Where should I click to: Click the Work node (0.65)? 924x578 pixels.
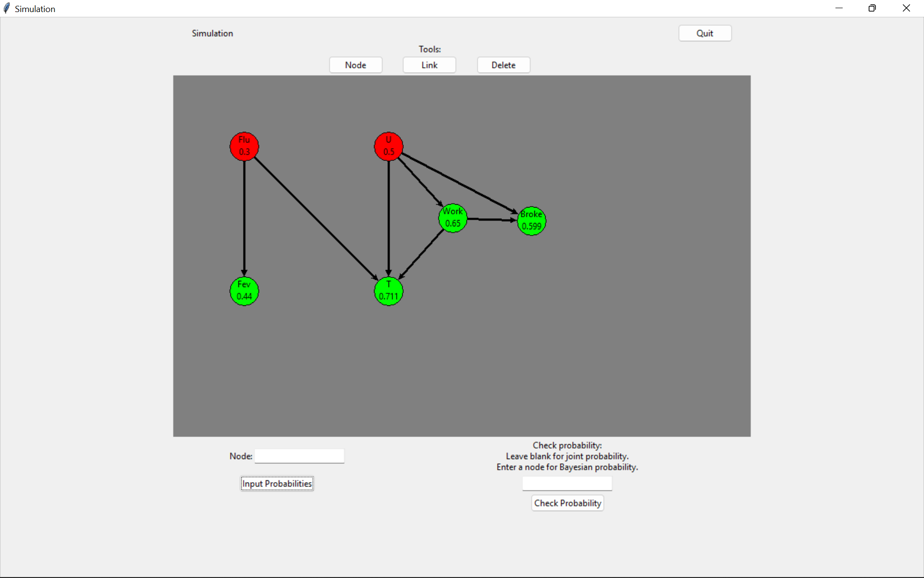click(452, 218)
